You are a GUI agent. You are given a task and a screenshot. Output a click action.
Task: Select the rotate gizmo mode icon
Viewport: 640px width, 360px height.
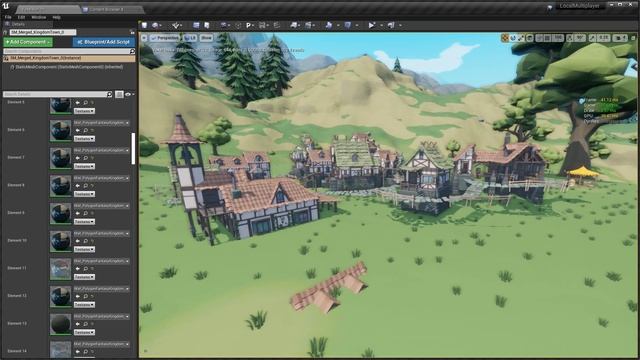[x=513, y=38]
